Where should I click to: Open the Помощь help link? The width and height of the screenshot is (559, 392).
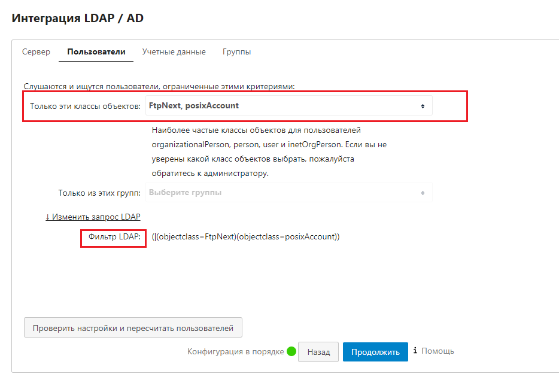438,351
